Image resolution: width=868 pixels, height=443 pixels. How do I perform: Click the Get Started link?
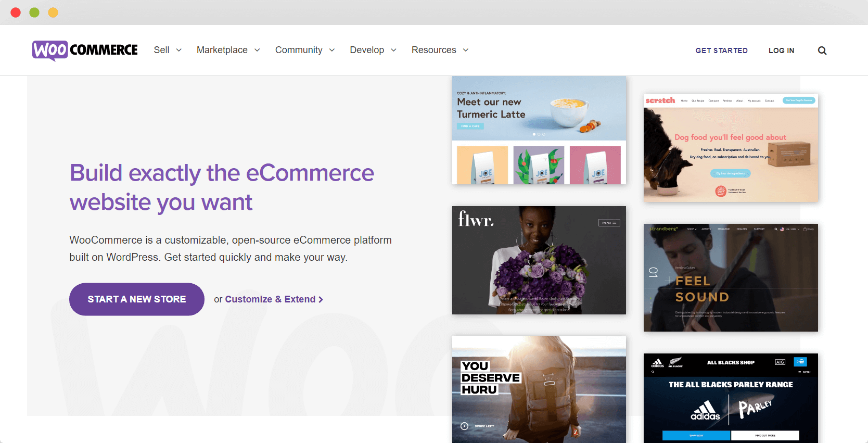pos(722,50)
